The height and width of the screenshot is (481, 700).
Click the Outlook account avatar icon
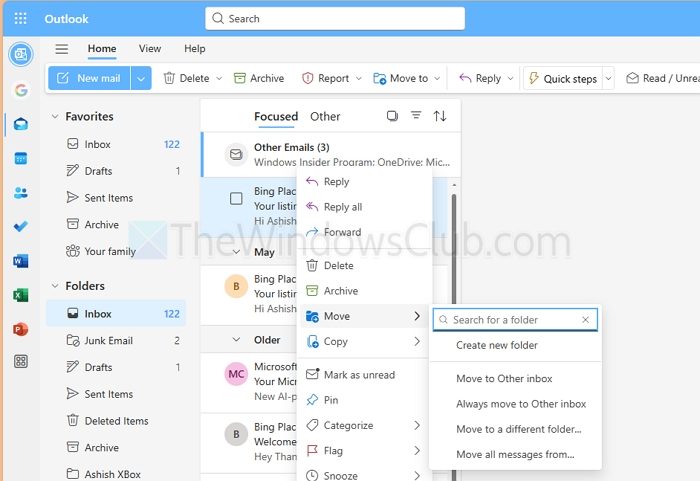click(21, 54)
